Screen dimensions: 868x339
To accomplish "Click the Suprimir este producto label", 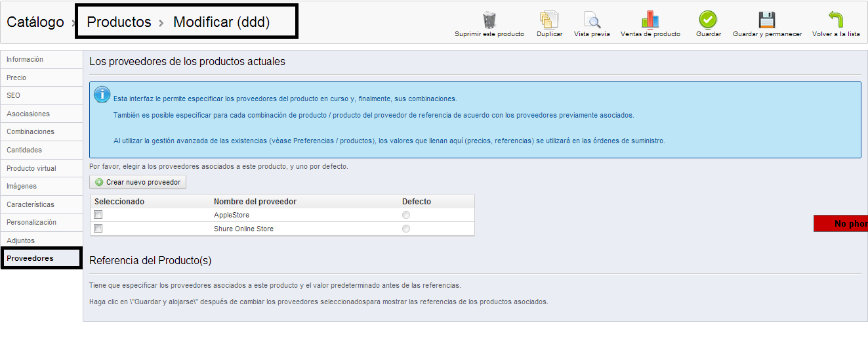I will 489,34.
